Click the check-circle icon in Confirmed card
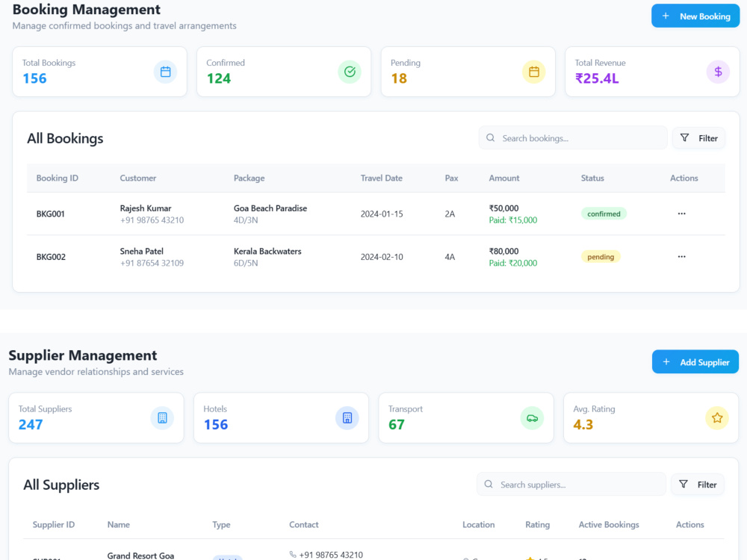The height and width of the screenshot is (560, 747). click(x=350, y=72)
